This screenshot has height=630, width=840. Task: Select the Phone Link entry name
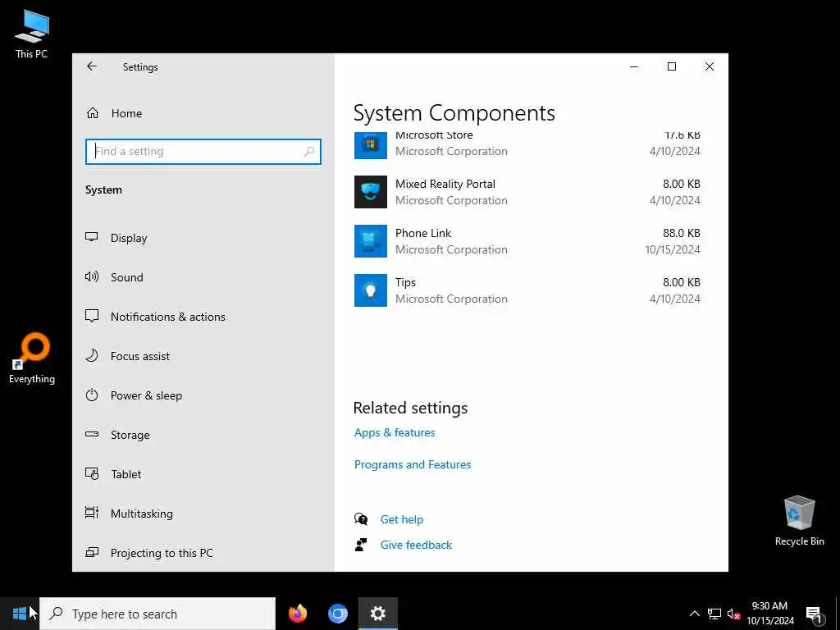coord(423,233)
